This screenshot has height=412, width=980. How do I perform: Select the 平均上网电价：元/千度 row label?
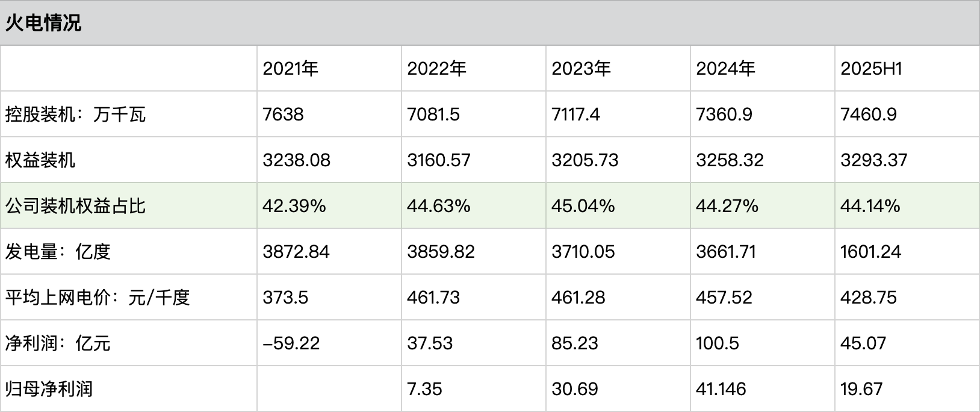[98, 298]
